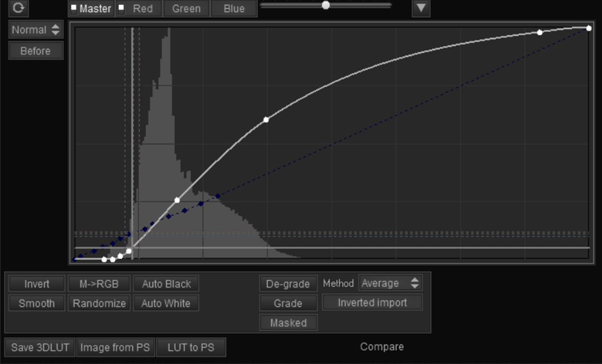Viewport: 602px width, 364px height.
Task: Click the slider knob above the curve graph
Action: pyautogui.click(x=325, y=5)
